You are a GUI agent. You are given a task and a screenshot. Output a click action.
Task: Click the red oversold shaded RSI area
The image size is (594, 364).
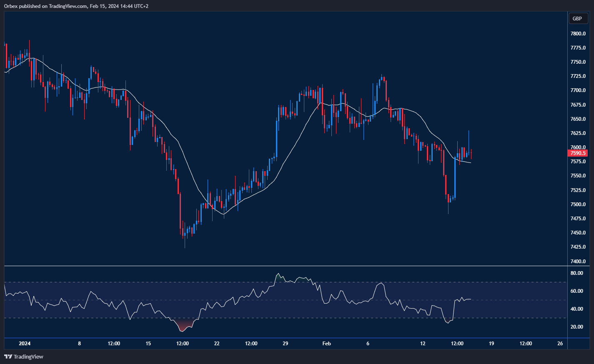(x=183, y=325)
